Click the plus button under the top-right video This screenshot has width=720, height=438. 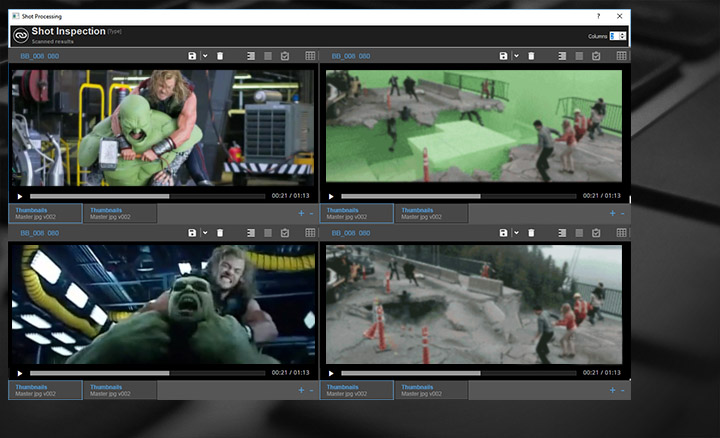point(611,213)
